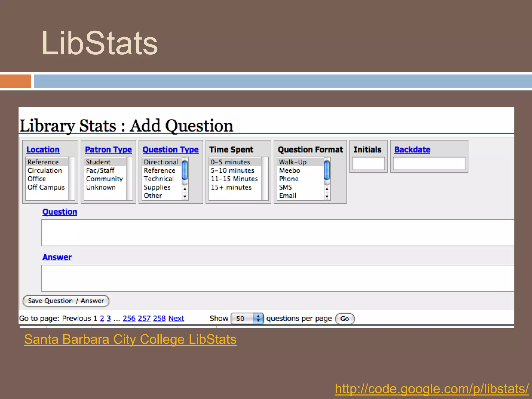Select 0-5 minutes time spent
Screen dimensions: 532x399
pyautogui.click(x=235, y=162)
